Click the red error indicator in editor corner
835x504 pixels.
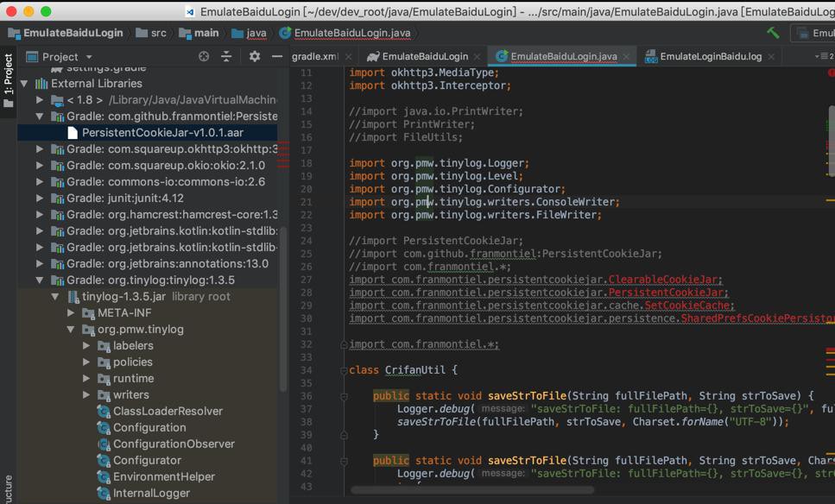pyautogui.click(x=831, y=73)
